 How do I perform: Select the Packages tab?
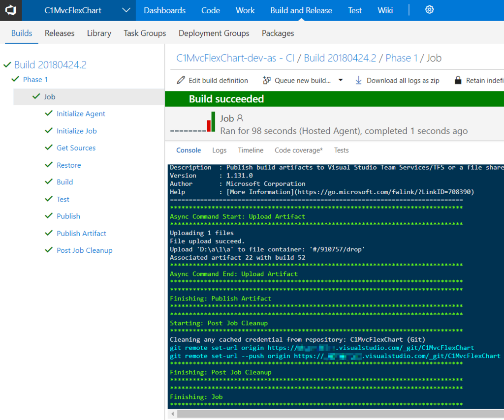278,33
